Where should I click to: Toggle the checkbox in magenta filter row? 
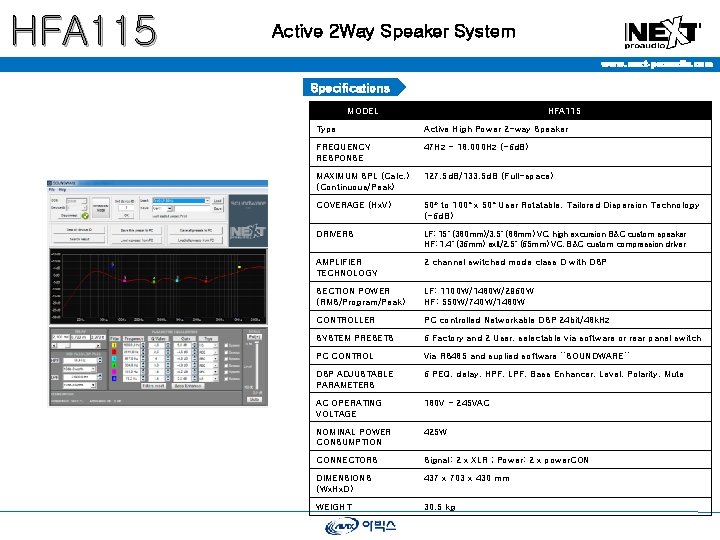(226, 372)
